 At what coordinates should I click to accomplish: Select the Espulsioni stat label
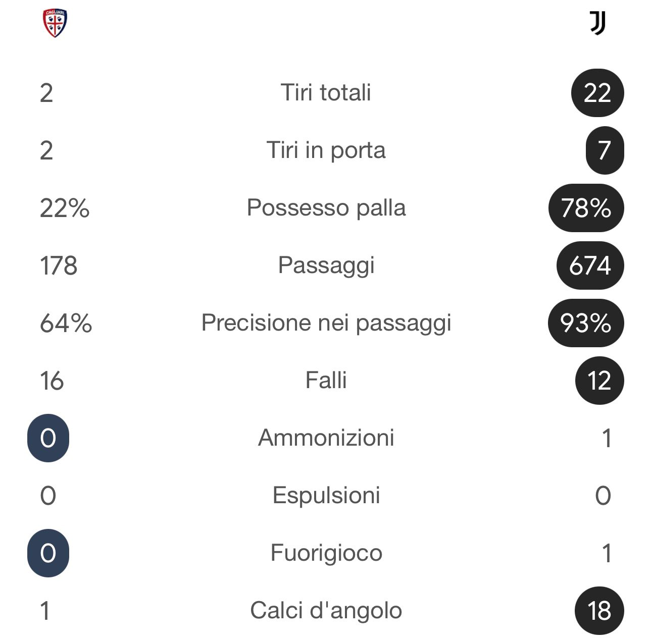point(326,496)
